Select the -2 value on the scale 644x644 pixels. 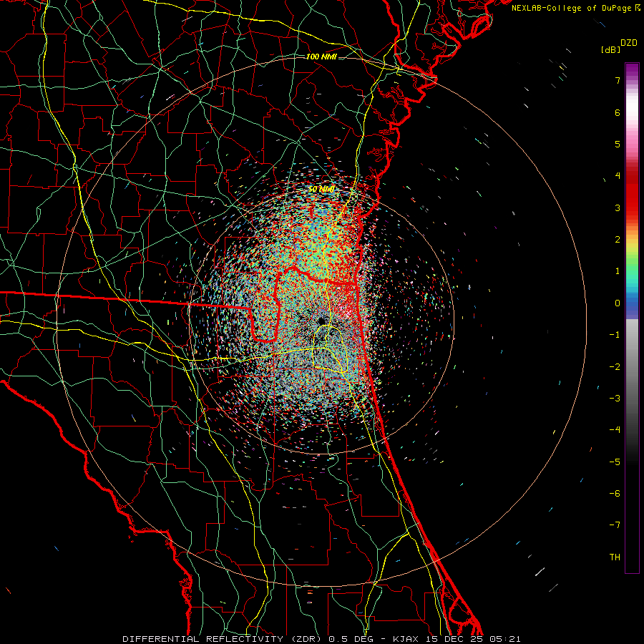pos(615,367)
